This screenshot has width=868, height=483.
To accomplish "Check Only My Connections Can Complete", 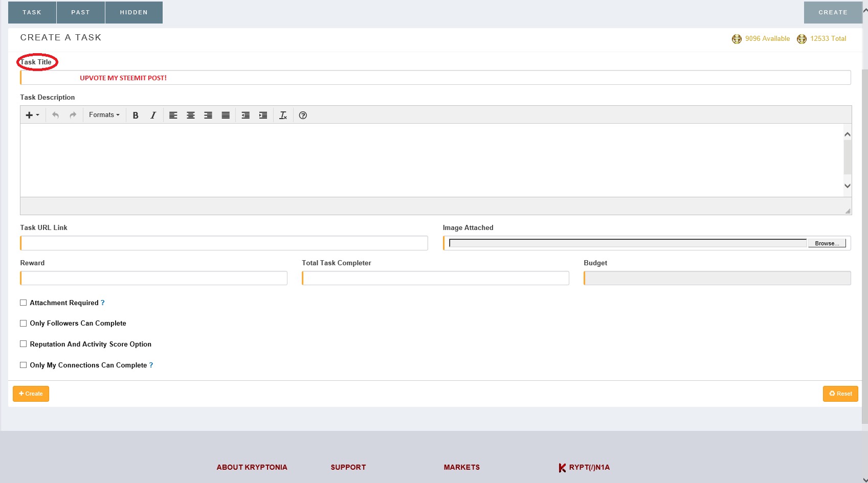I will (x=23, y=365).
